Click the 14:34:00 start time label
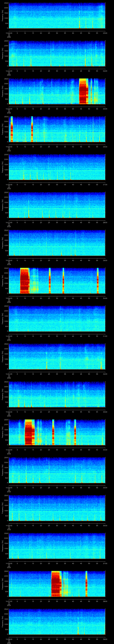The image size is (114, 644). pos(9,488)
